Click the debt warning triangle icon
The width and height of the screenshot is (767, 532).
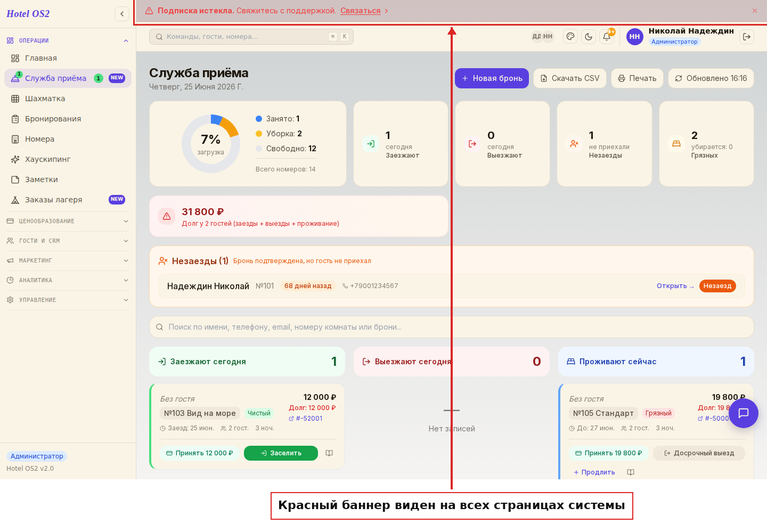tap(167, 216)
